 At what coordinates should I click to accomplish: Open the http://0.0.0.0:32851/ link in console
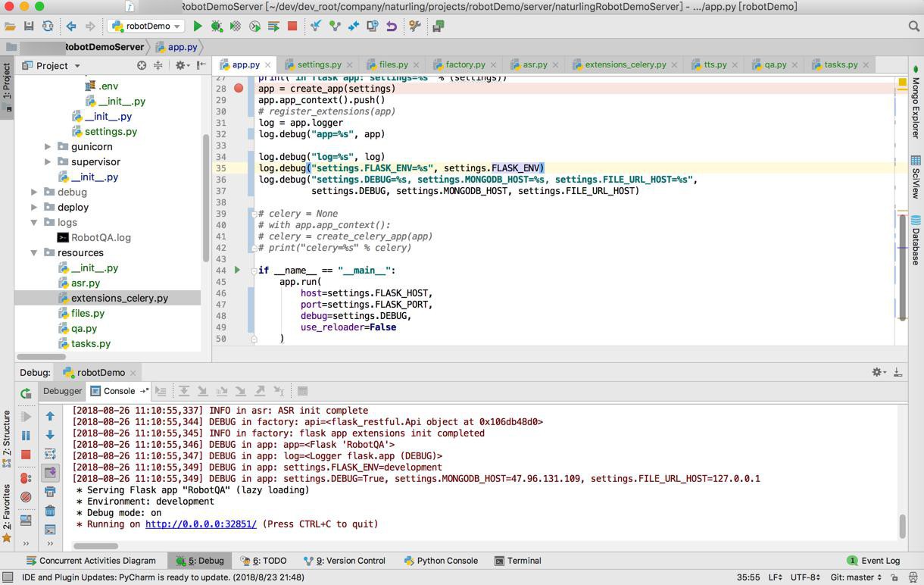tap(201, 524)
